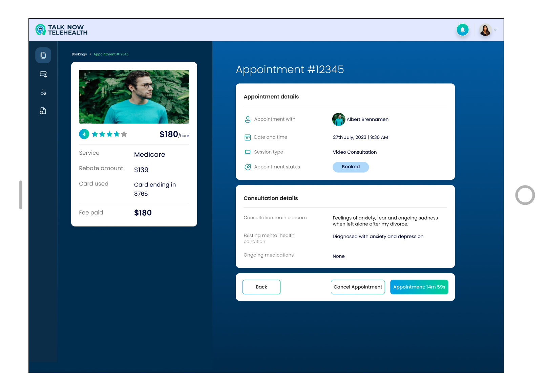Open the Bookings documents sidebar icon
Image resolution: width=547 pixels, height=392 pixels.
(43, 55)
